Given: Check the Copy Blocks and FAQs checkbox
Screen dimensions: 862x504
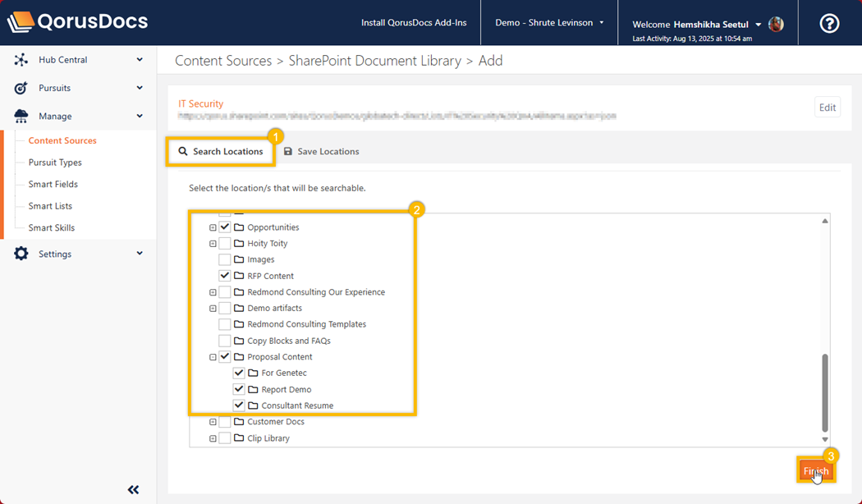Looking at the screenshot, I should point(225,341).
